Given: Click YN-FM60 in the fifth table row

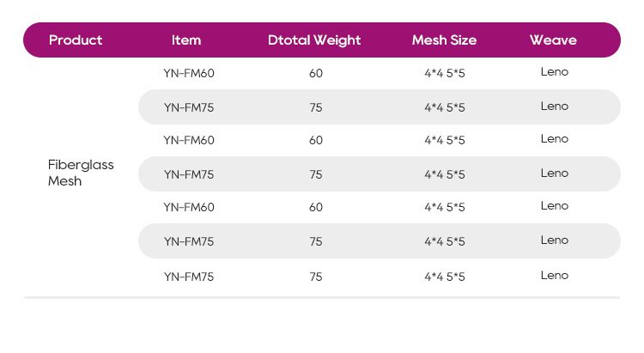Looking at the screenshot, I should point(188,207).
